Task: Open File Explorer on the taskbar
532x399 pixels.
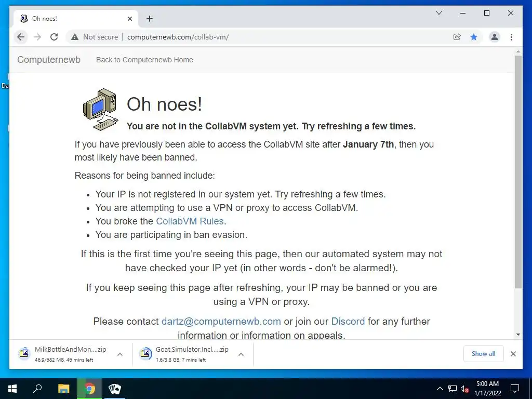Action: click(x=63, y=389)
